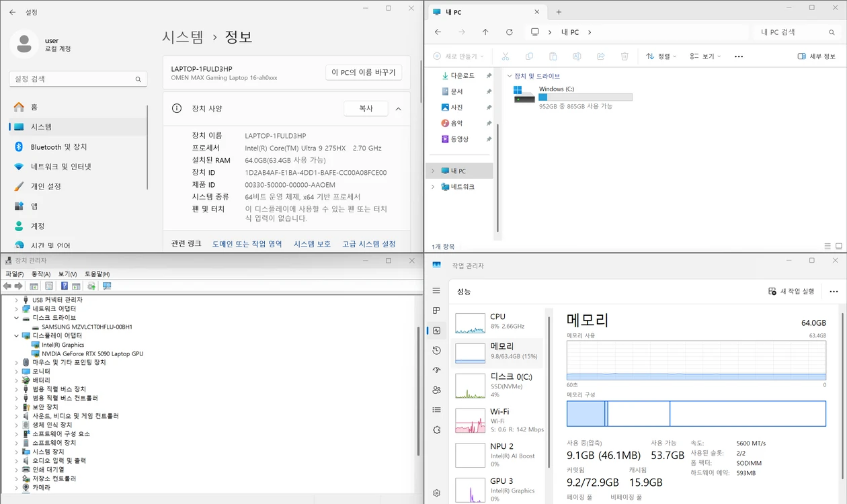The height and width of the screenshot is (504, 847).
Task: Click Explorer copy icon
Action: click(x=529, y=56)
